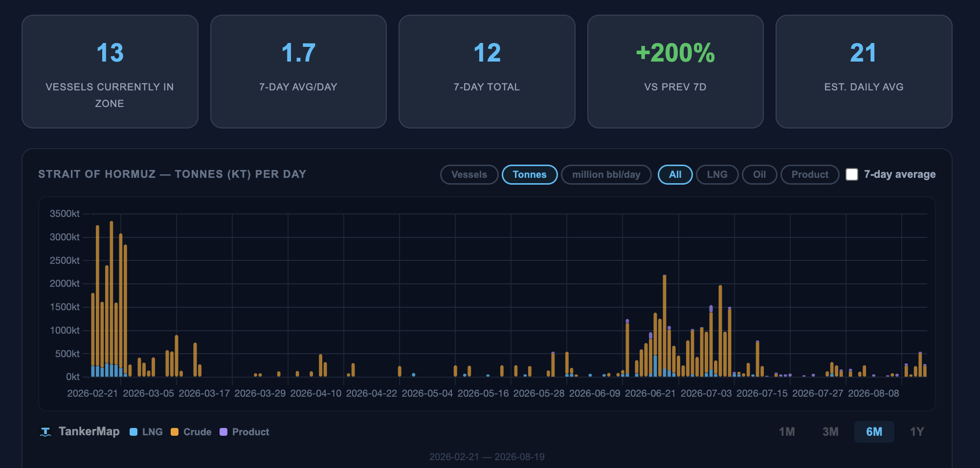980x468 pixels.
Task: Filter chart by LNG cargo pill
Action: click(x=717, y=174)
